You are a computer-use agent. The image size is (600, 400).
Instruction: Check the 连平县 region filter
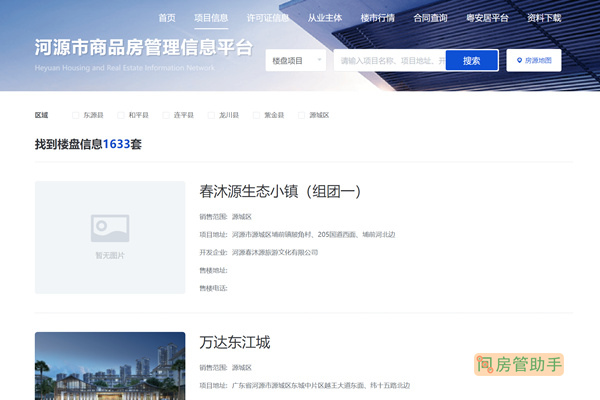(166, 115)
